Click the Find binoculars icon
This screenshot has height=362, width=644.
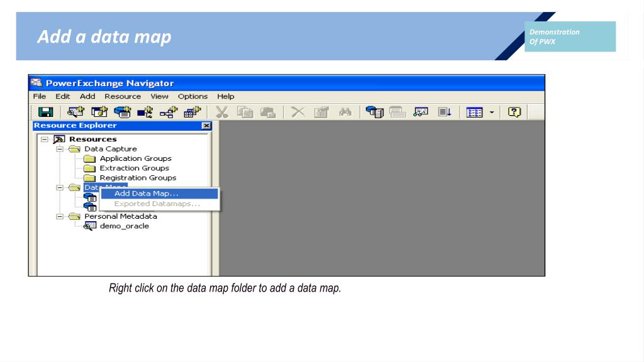coord(345,112)
